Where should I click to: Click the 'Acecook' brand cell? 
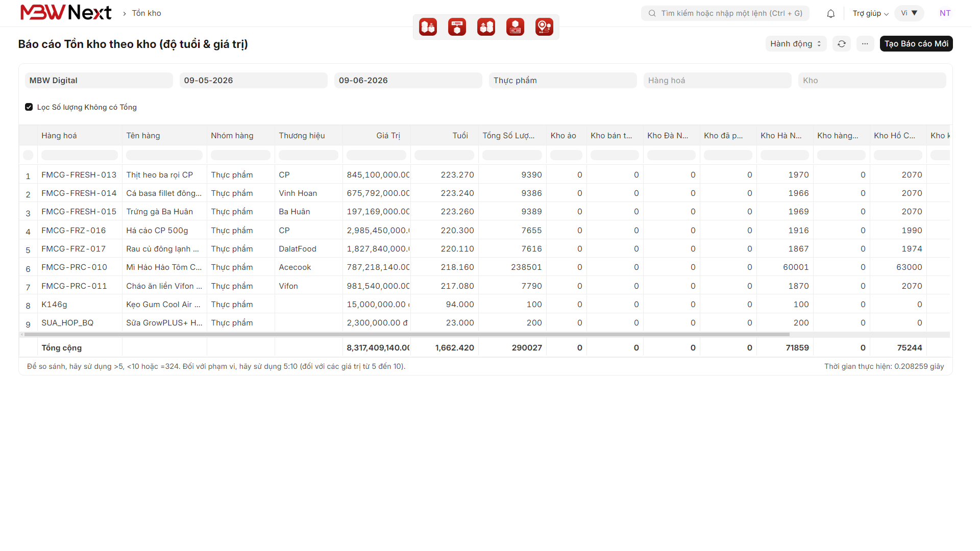308,267
